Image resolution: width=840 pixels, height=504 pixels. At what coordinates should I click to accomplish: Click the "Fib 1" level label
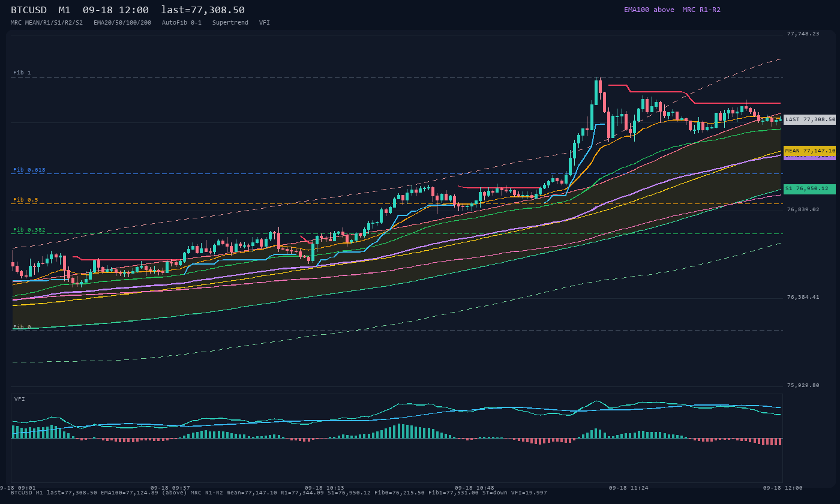click(22, 73)
